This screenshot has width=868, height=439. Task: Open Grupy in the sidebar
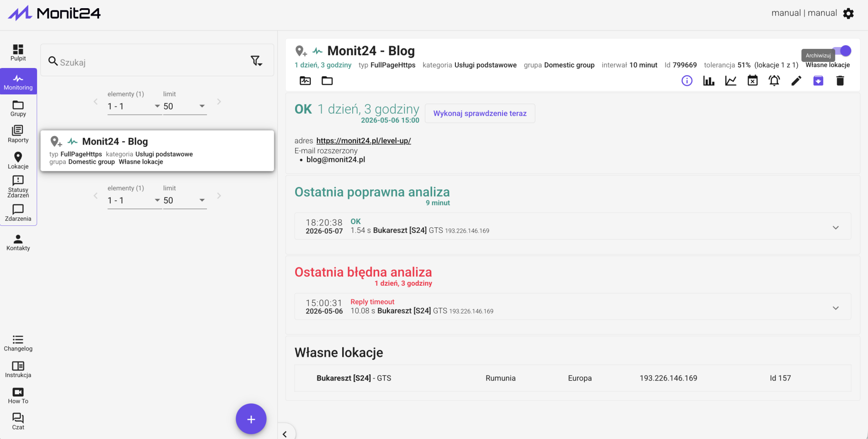[18, 109]
